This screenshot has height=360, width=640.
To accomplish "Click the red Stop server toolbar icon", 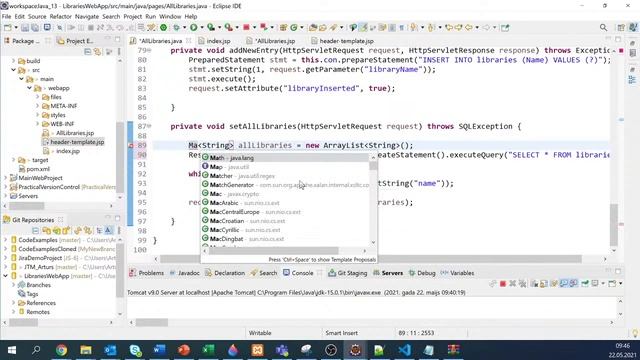I will 246,28.
